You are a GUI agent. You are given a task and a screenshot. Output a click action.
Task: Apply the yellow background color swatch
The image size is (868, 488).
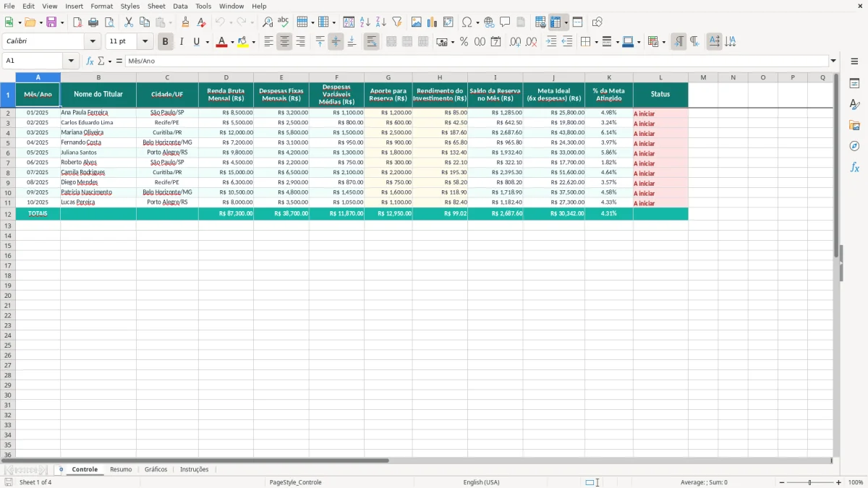(242, 42)
